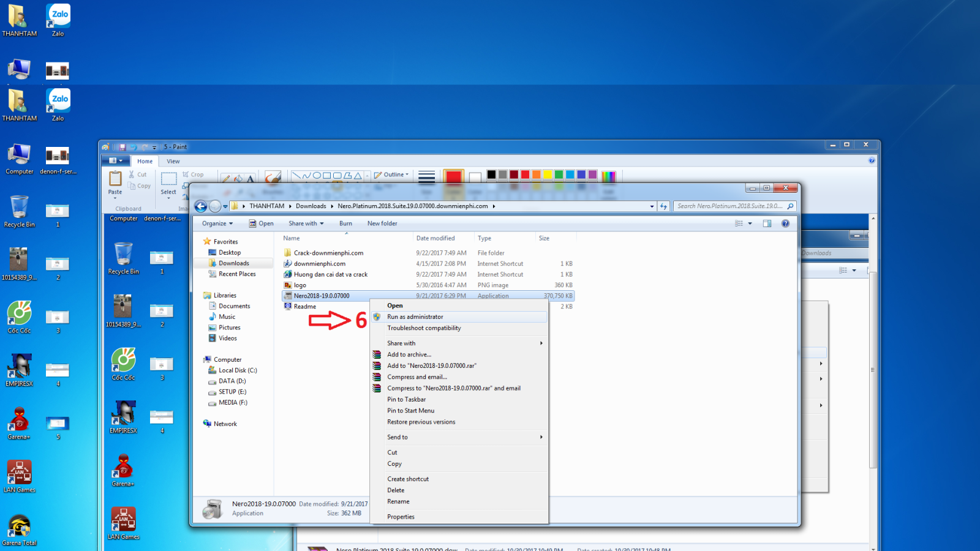Click the Readme file in the list

[304, 307]
